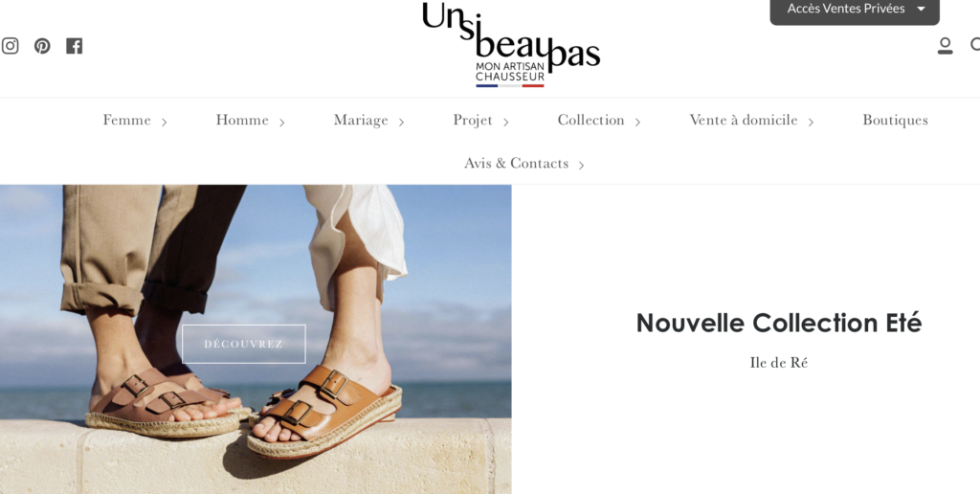
Task: Open the Instagram social icon
Action: click(x=10, y=46)
